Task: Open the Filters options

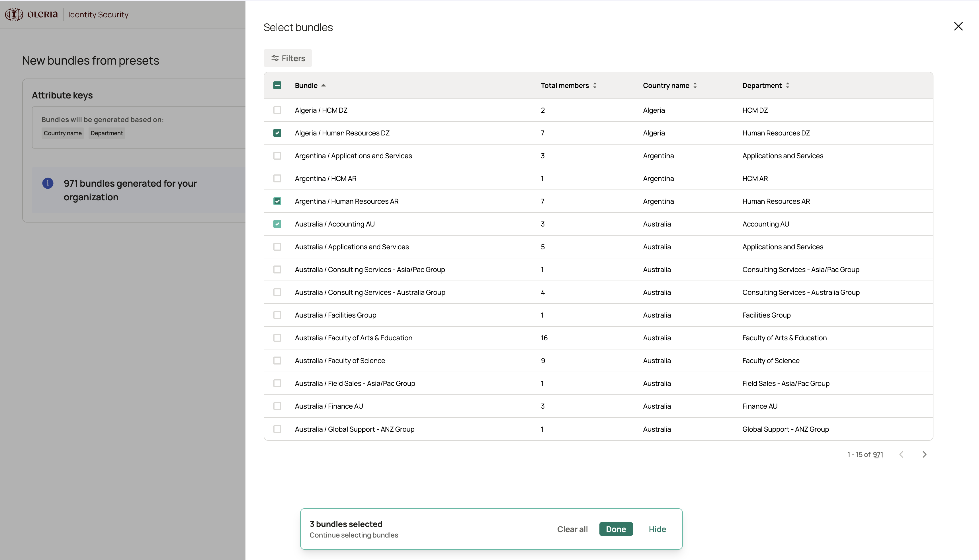Action: [x=288, y=58]
